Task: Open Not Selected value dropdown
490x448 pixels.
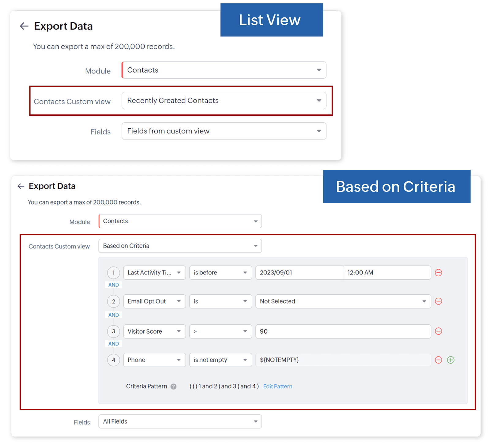Action: pyautogui.click(x=343, y=301)
